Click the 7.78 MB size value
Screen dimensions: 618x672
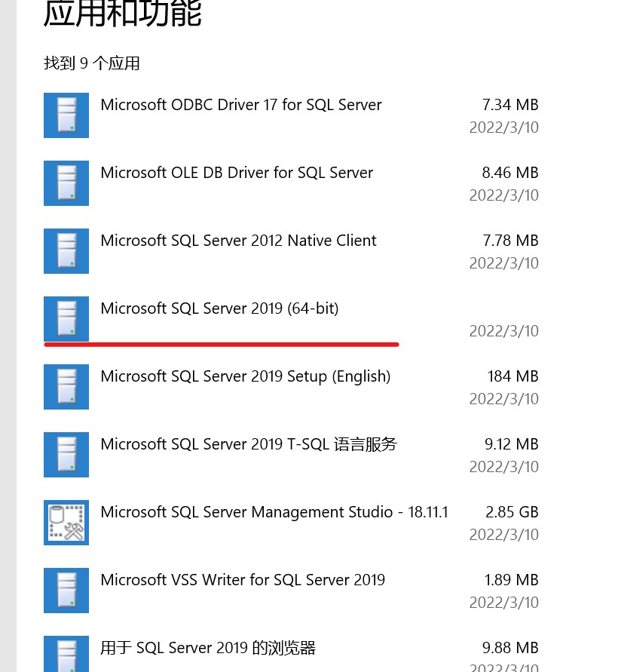510,241
